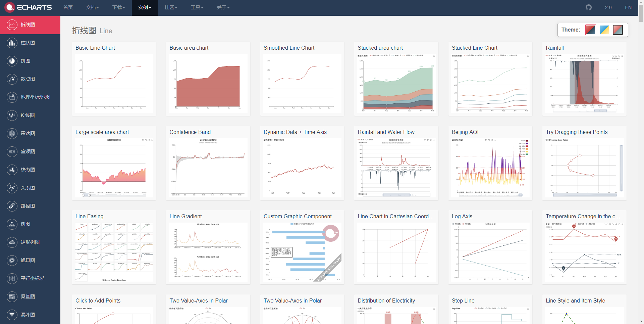The width and height of the screenshot is (644, 324).
Task: Open the Stacked area chart example
Action: click(396, 79)
